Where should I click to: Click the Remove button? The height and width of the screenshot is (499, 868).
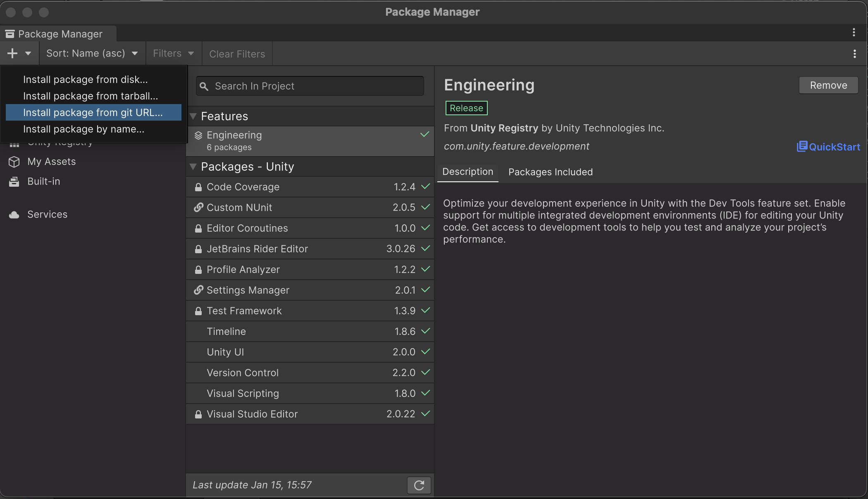coord(828,85)
